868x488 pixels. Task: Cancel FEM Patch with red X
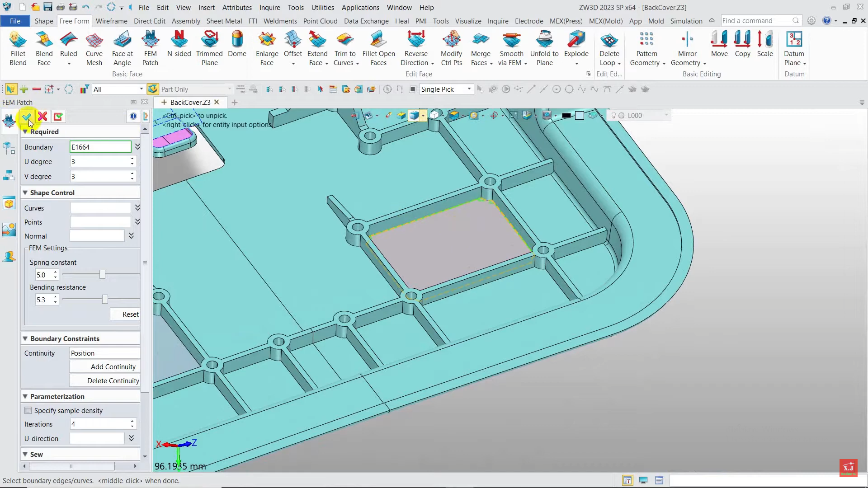[42, 117]
